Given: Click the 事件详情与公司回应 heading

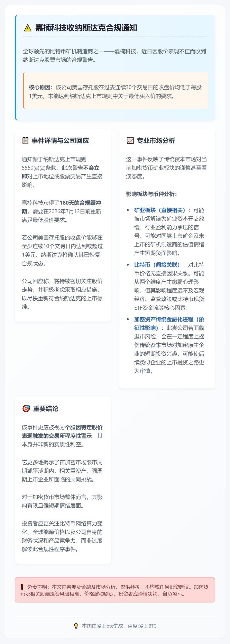Looking at the screenshot, I should coord(60,140).
